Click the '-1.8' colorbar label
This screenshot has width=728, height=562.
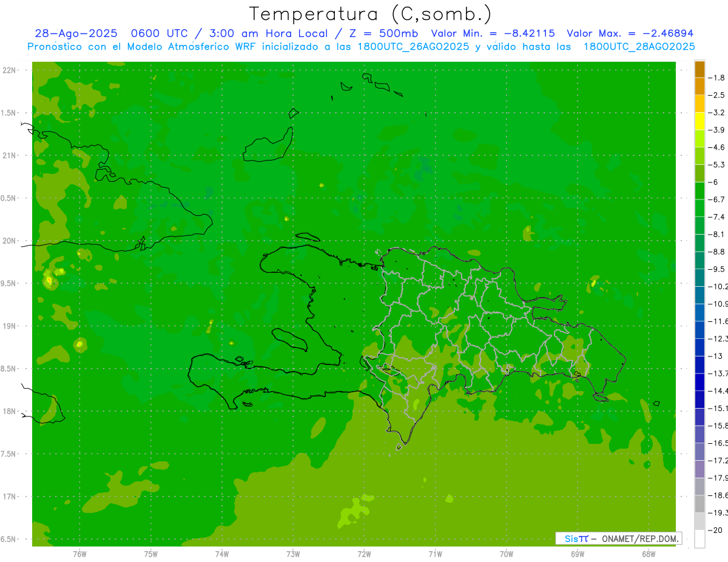[x=716, y=78]
